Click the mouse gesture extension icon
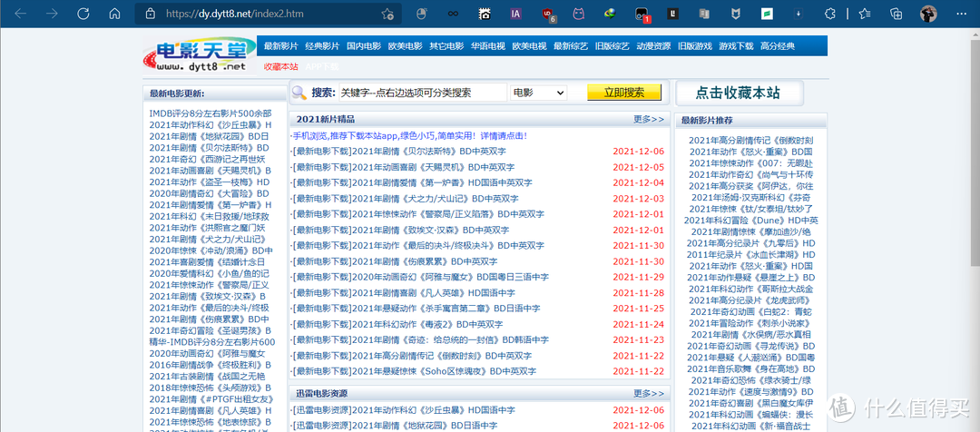Viewport: 980px width, 432px height. click(x=422, y=13)
